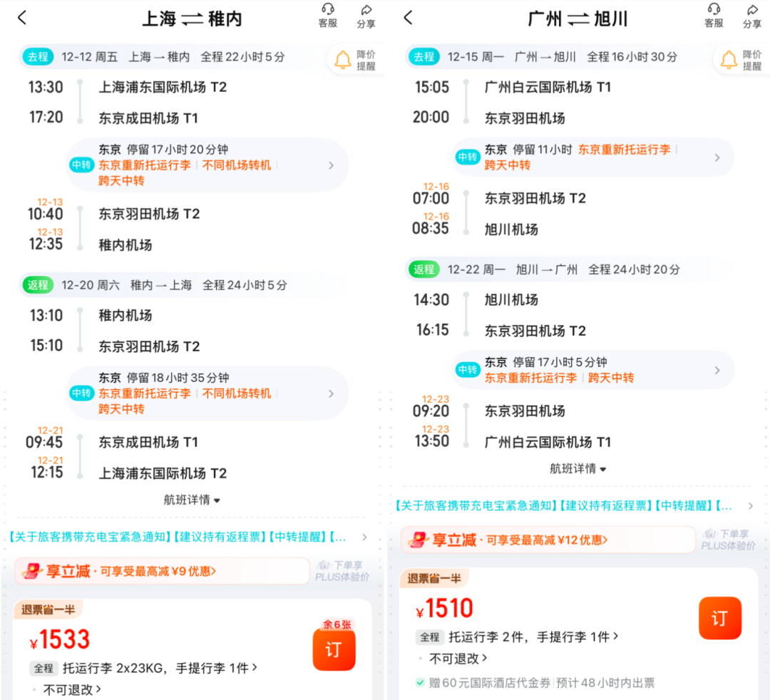The image size is (770, 700).
Task: Go back from Shanghai–Wakkanai page
Action: pos(22,17)
